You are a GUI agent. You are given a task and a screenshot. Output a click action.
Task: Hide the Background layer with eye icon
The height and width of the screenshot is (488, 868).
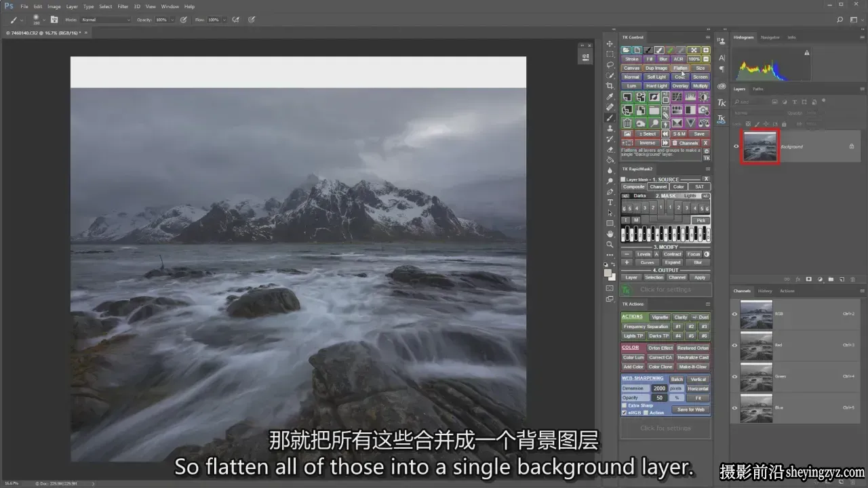[x=736, y=146]
